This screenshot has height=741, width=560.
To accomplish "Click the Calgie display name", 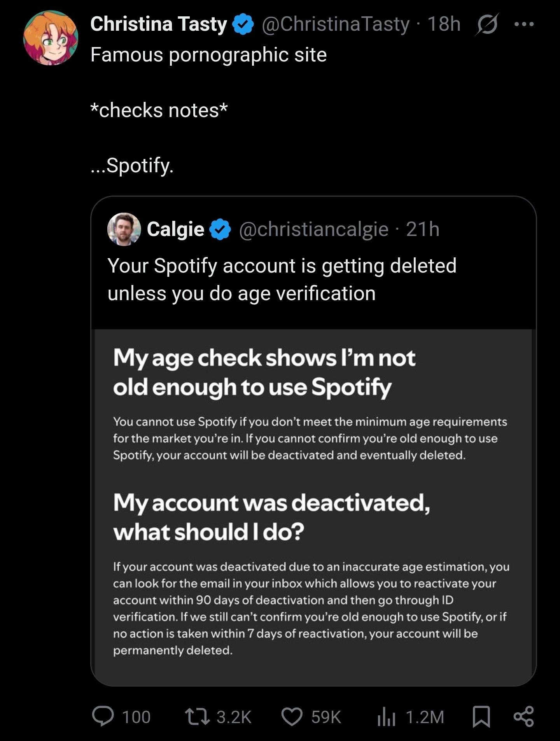I will click(175, 229).
